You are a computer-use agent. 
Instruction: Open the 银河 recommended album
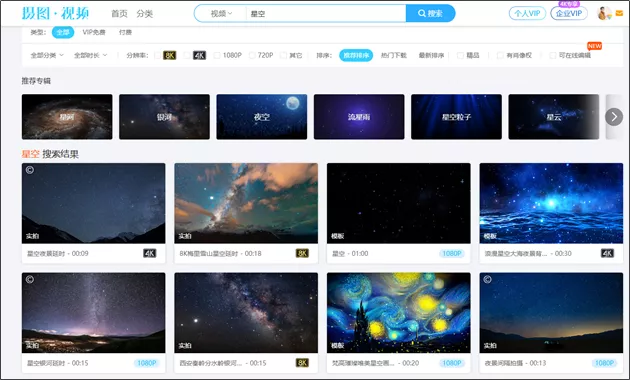(164, 117)
